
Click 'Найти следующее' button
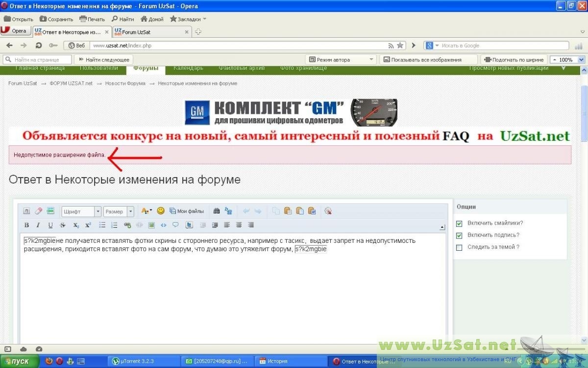[x=104, y=60]
